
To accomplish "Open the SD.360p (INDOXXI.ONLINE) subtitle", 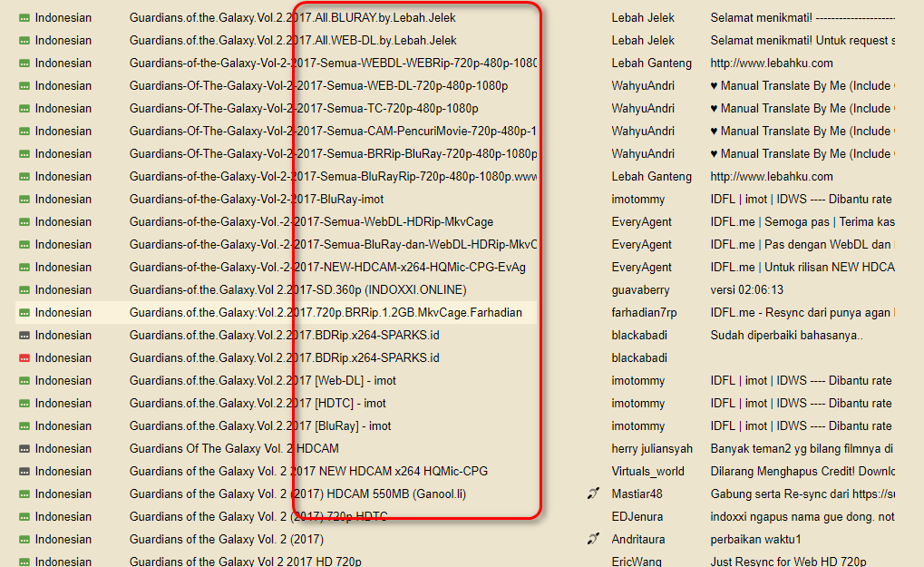I will click(x=297, y=290).
